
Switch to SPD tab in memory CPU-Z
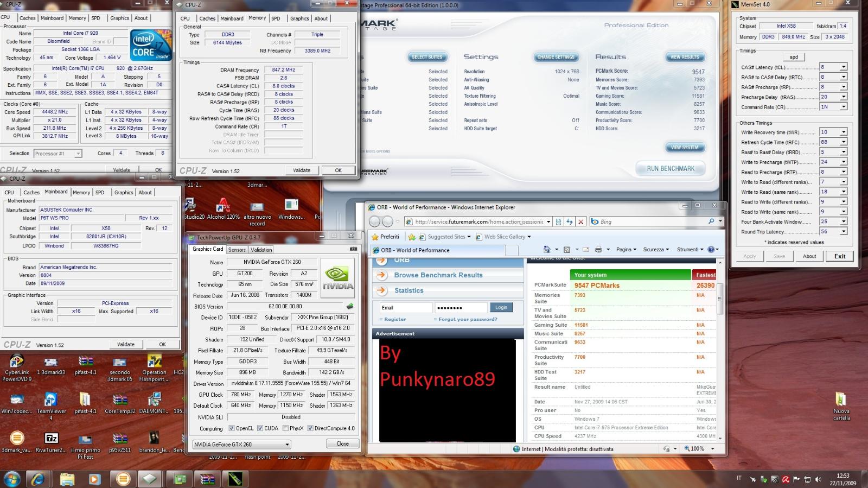276,18
